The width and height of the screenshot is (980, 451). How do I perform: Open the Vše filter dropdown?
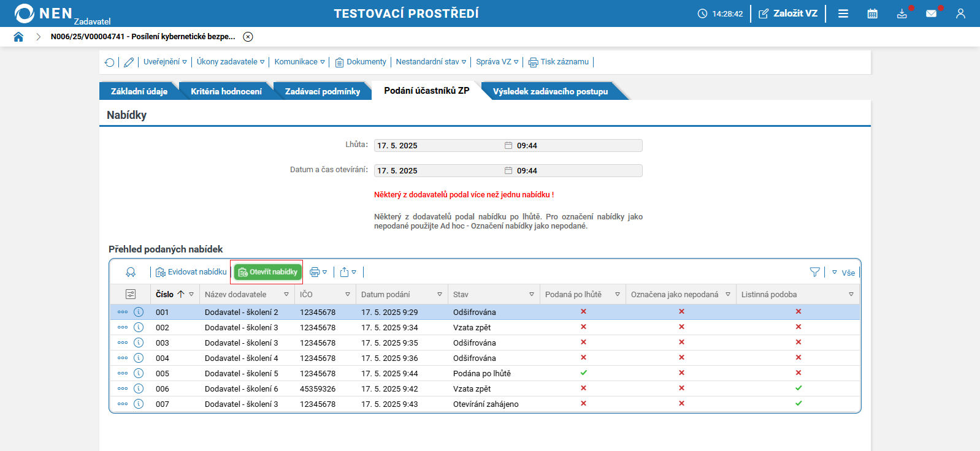pos(843,273)
